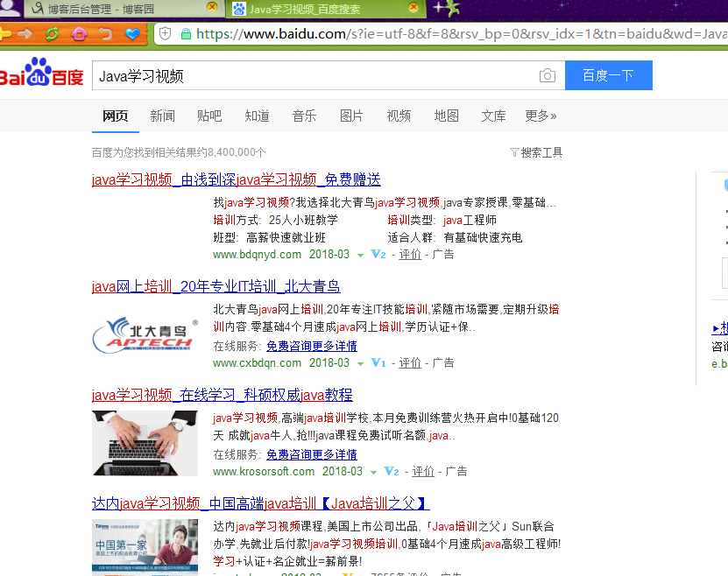Open result 达内java学习视频_中国高端java培训
Viewport: 728px width, 576px height.
click(x=260, y=503)
